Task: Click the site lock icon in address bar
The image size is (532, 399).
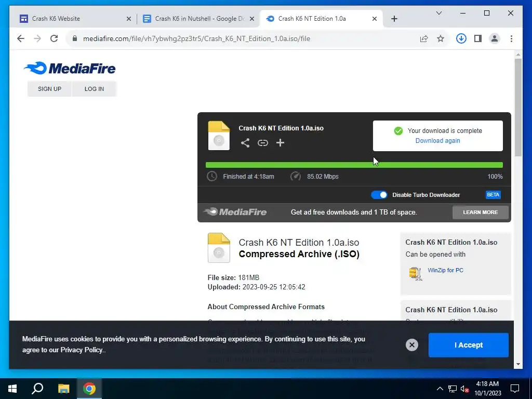Action: pyautogui.click(x=75, y=38)
